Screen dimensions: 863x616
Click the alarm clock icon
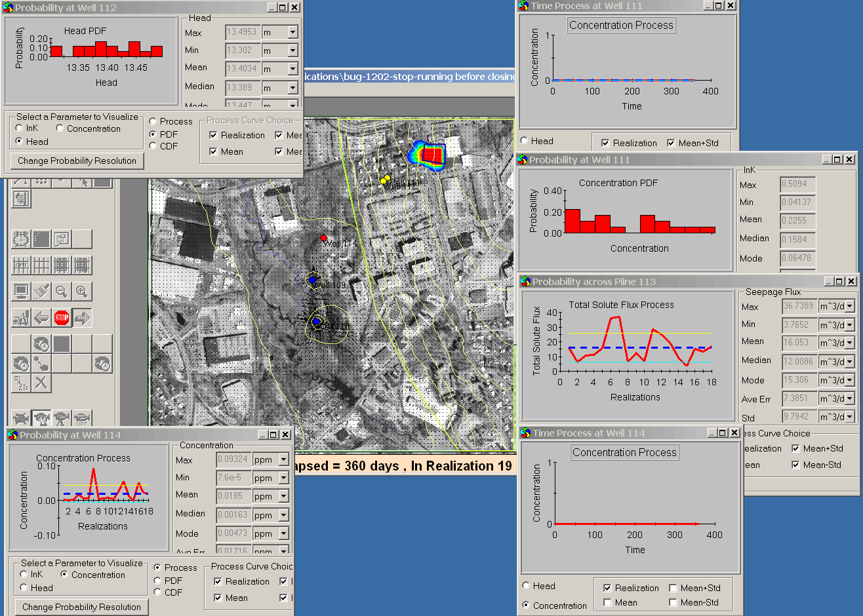click(21, 239)
